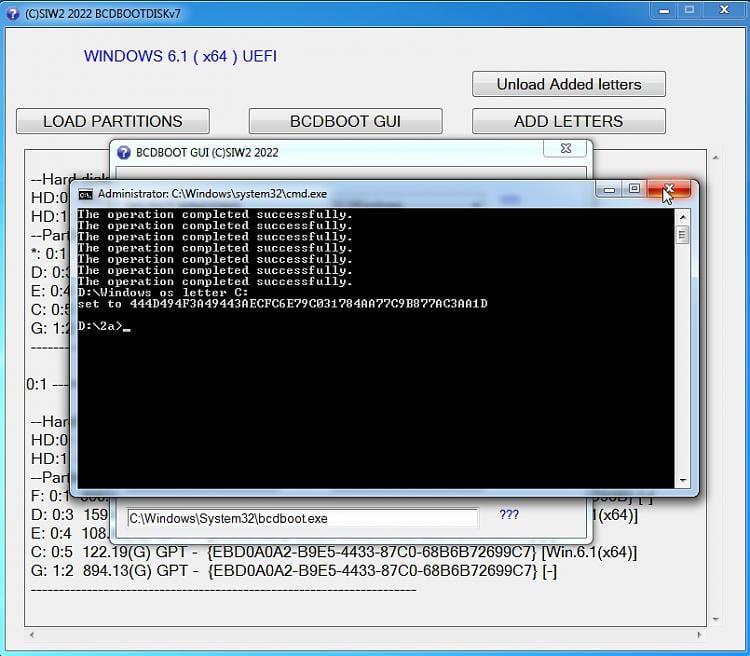
Task: Click the LOAD PARTITIONS button
Action: [113, 121]
